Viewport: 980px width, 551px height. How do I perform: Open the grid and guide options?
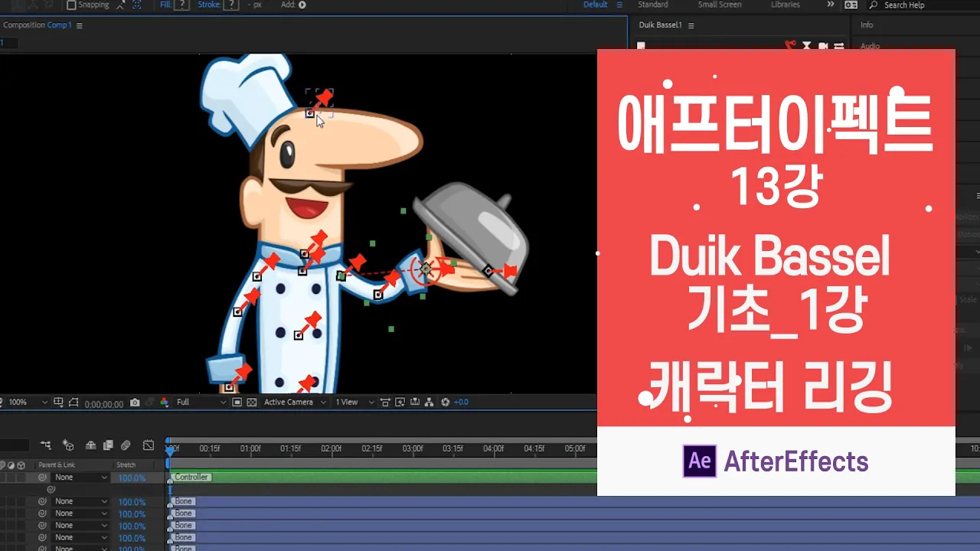58,402
